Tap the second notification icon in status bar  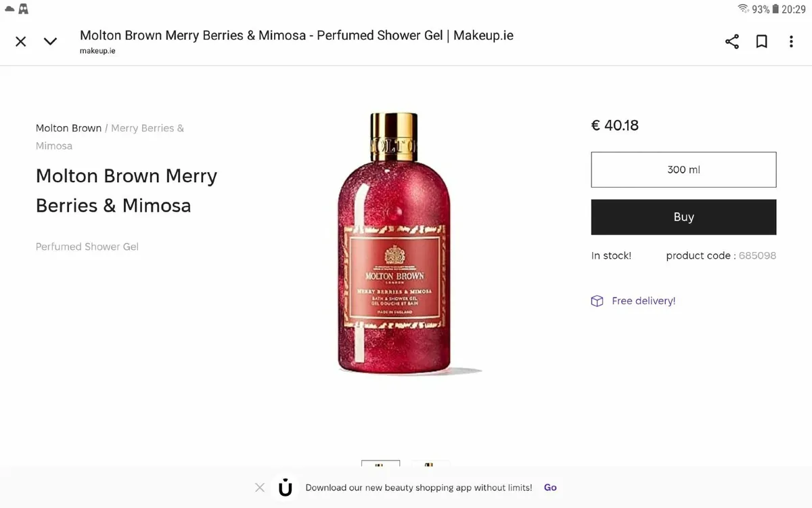pyautogui.click(x=23, y=9)
